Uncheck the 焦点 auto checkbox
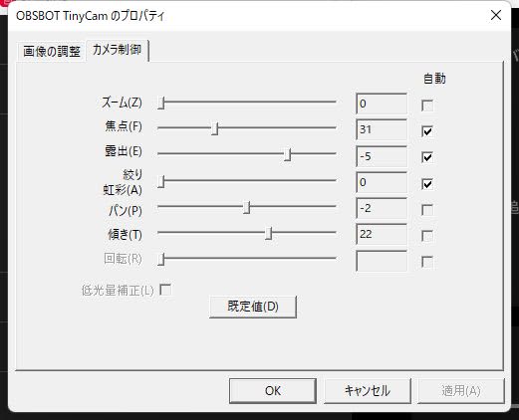 pyautogui.click(x=427, y=131)
